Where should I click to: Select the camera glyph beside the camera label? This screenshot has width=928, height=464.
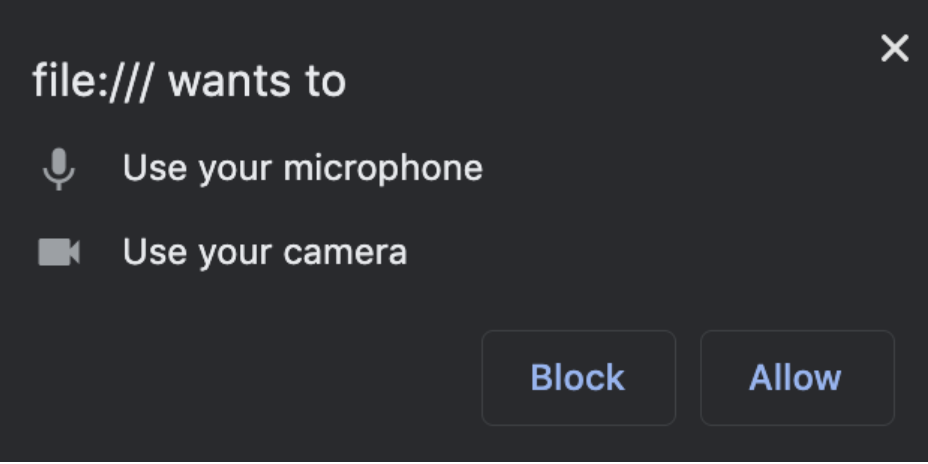(59, 253)
